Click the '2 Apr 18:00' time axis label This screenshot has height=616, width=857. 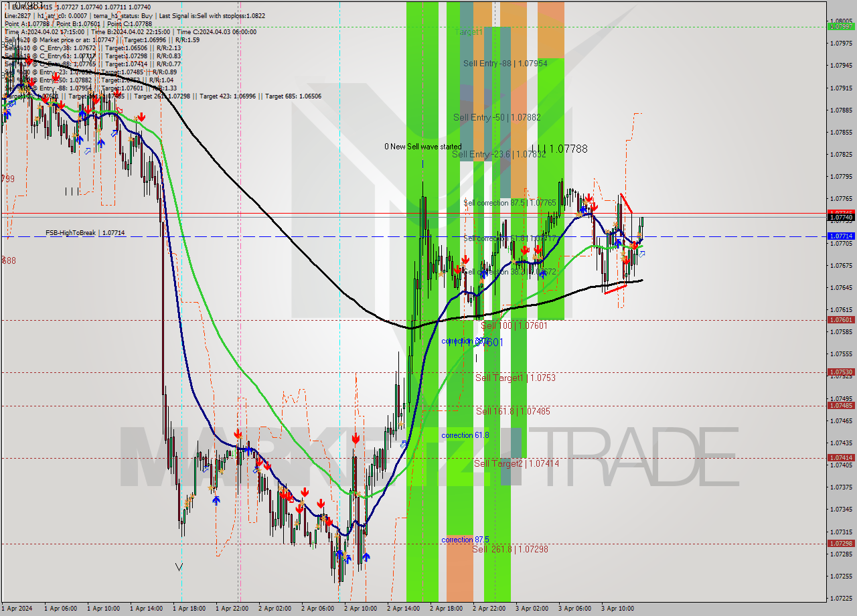[446, 609]
